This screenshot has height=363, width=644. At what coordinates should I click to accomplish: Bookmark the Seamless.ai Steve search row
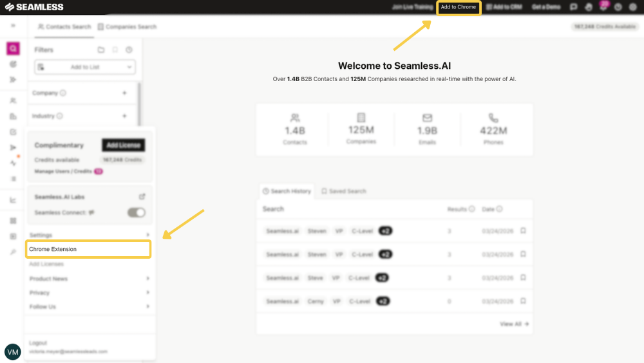click(523, 277)
